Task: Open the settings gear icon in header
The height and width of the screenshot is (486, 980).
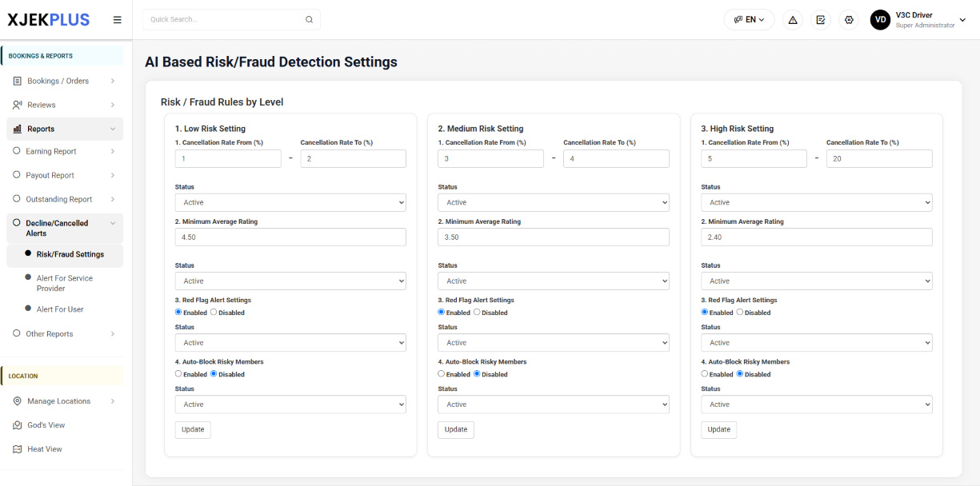Action: [849, 20]
